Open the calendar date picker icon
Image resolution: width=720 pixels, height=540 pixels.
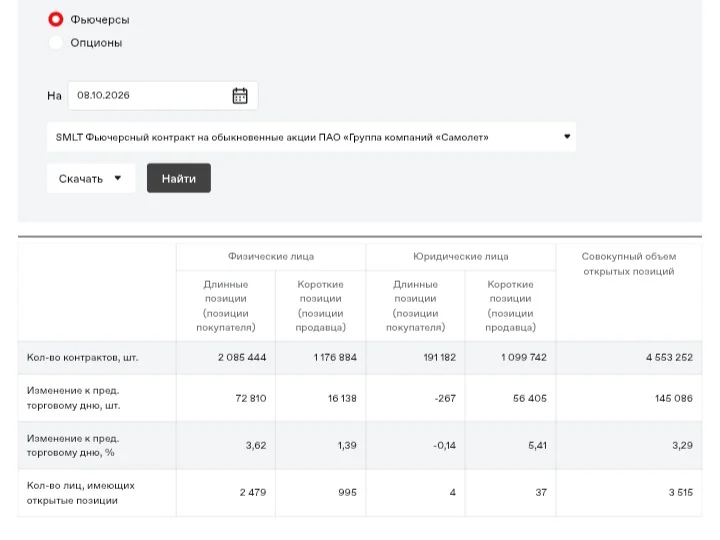click(240, 96)
